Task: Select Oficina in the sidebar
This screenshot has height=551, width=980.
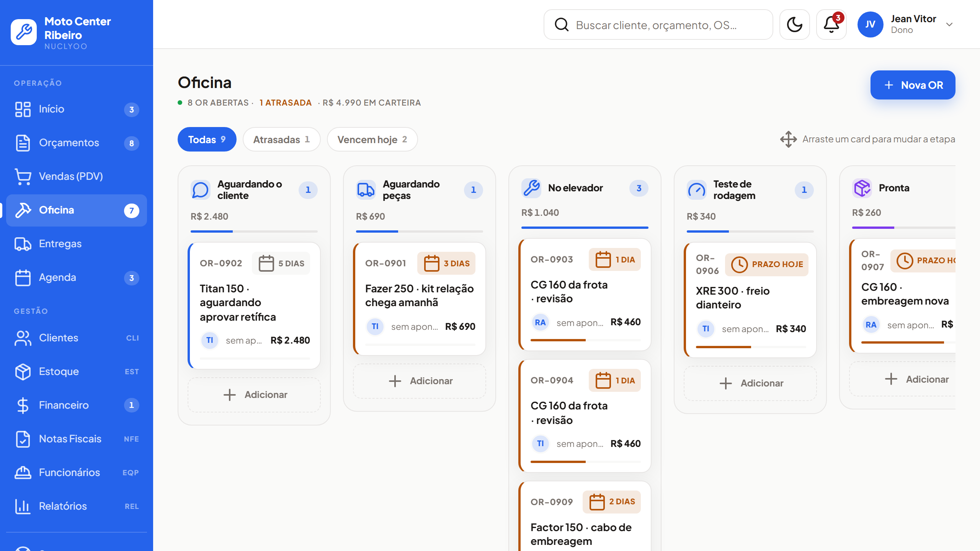Action: click(x=77, y=210)
